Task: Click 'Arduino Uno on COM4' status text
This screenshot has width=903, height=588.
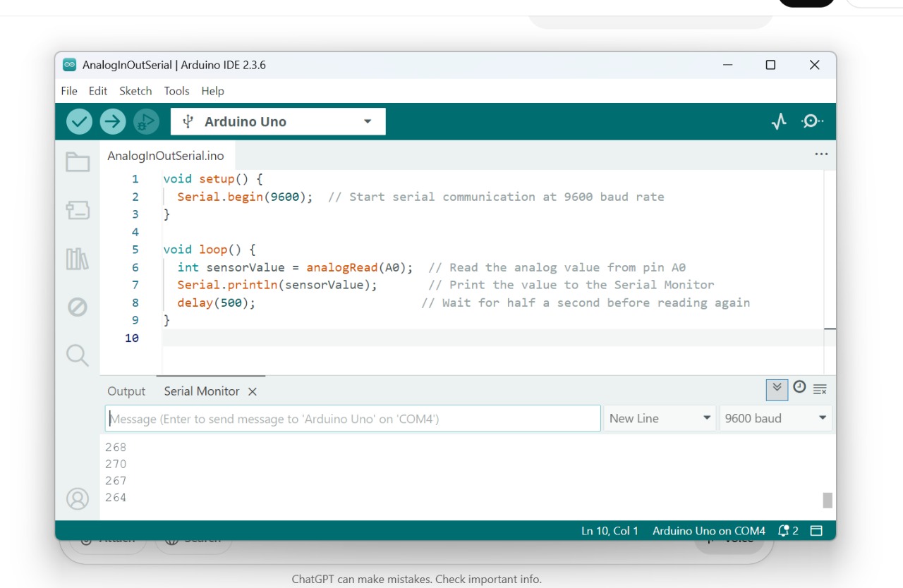Action: point(709,531)
